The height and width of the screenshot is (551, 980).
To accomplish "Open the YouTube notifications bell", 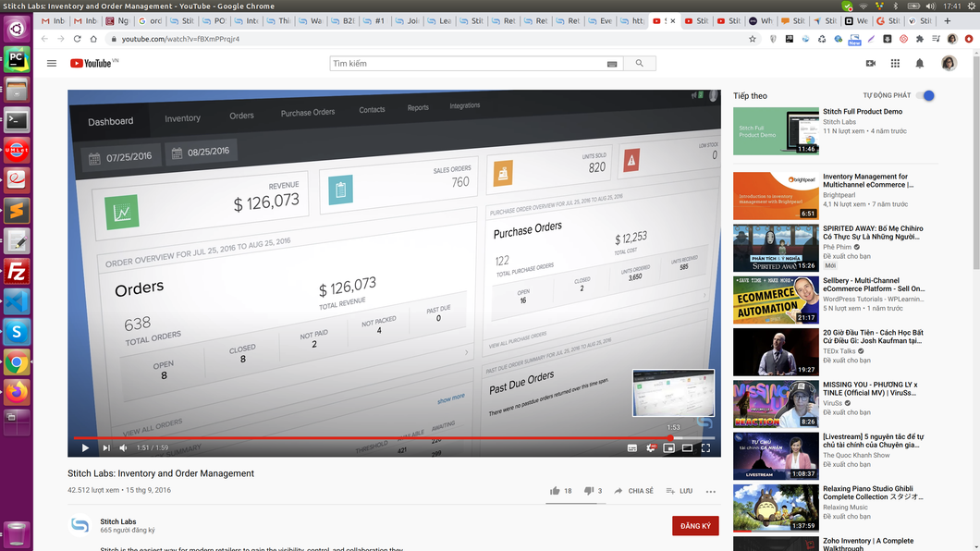I will 919,64.
